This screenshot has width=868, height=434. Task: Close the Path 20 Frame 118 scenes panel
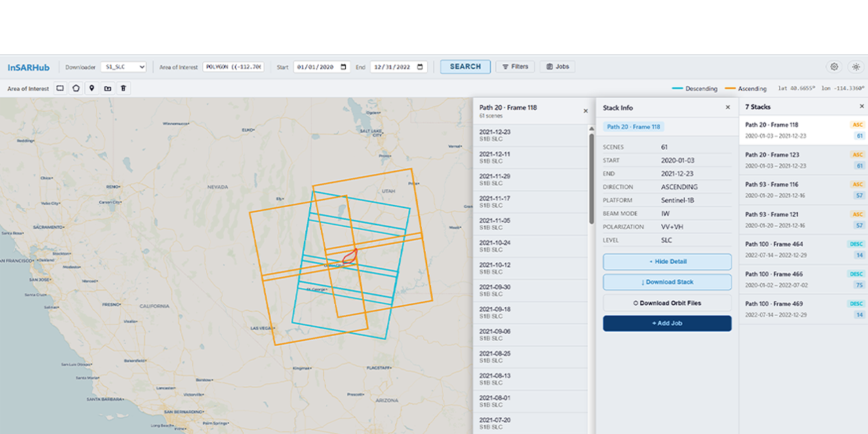586,111
